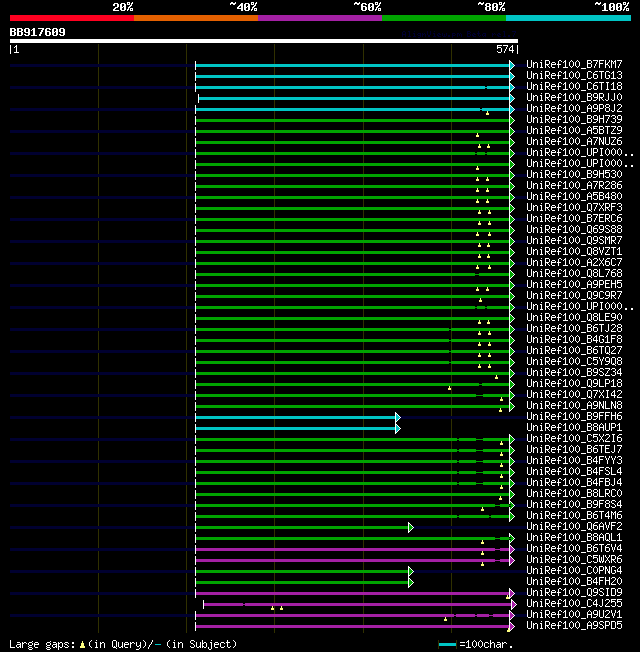640x652 pixels.
Task: Choose the UniRef100_B8AQL1 entry
Action: pos(574,538)
